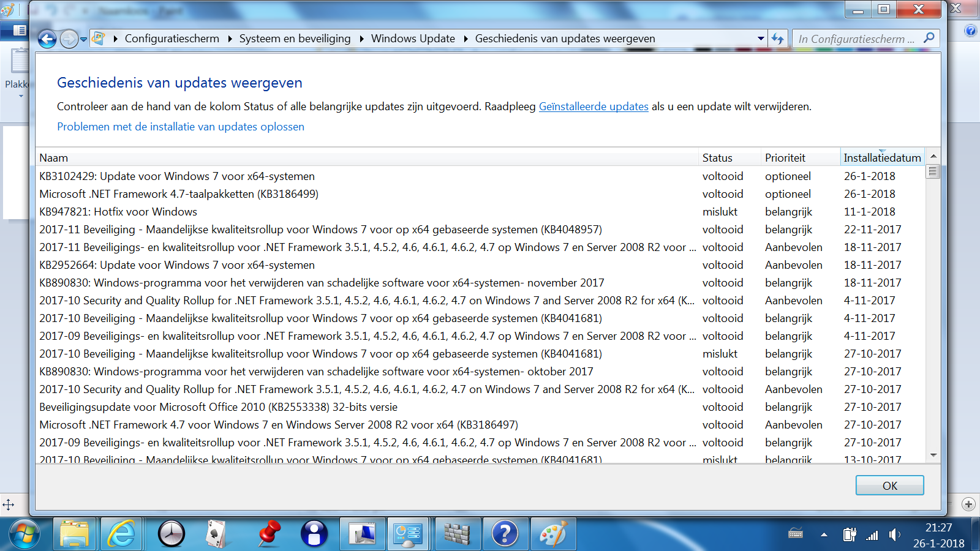Viewport: 980px width, 551px height.
Task: Click the volume speaker tray icon
Action: coord(894,534)
